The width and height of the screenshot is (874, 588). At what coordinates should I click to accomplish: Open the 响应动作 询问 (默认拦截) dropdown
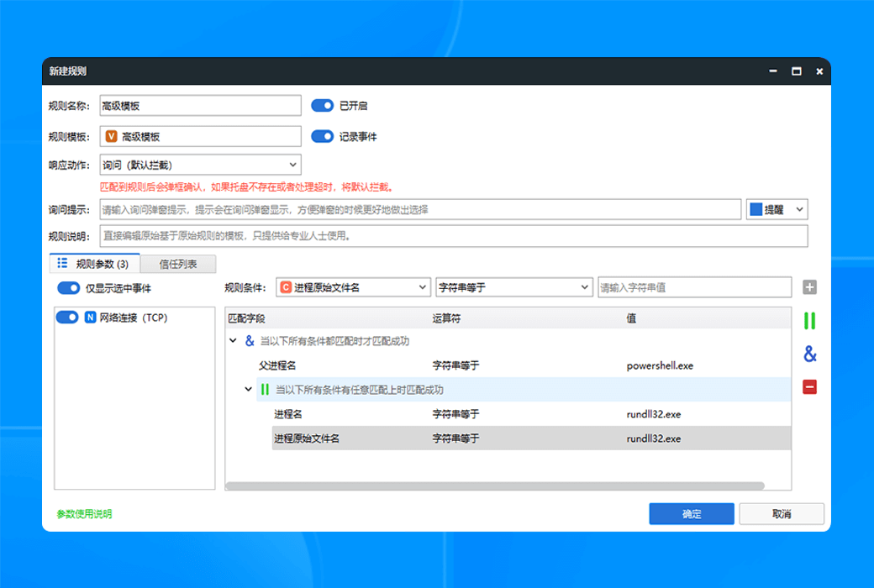click(x=201, y=165)
